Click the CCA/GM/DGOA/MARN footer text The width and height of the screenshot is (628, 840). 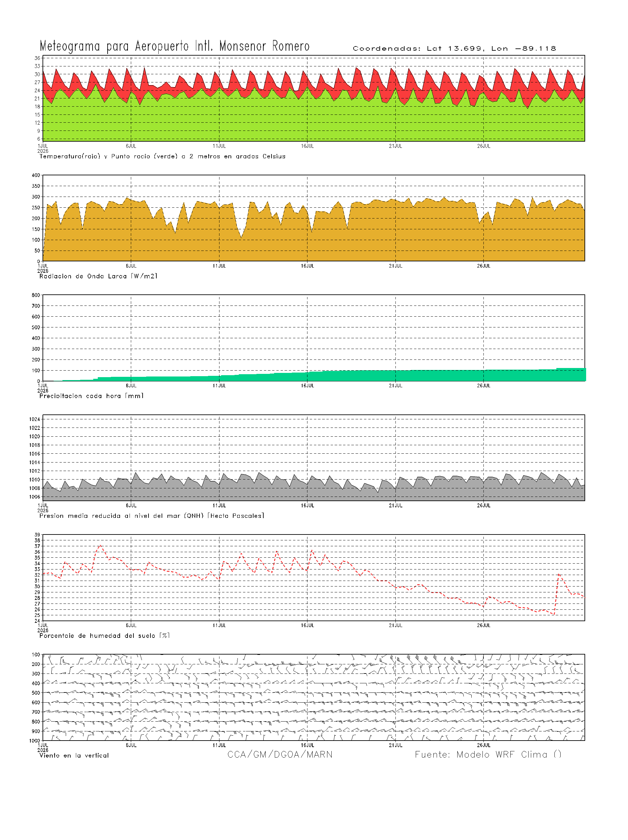point(280,755)
